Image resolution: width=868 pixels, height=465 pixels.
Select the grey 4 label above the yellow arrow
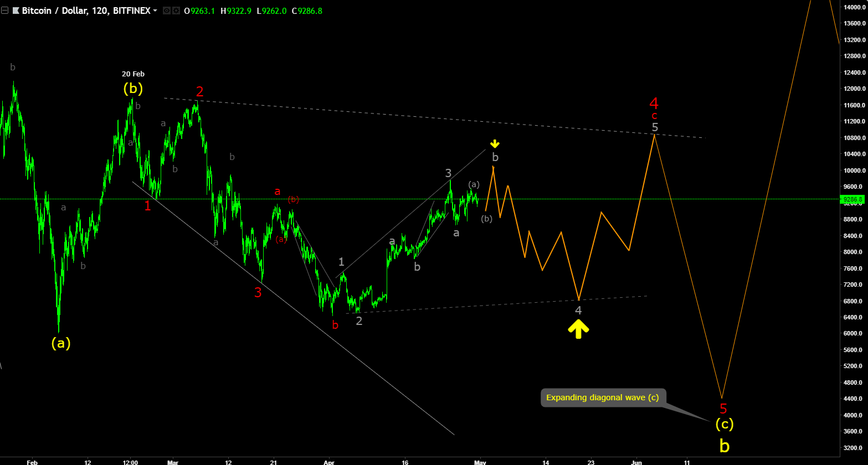click(578, 311)
